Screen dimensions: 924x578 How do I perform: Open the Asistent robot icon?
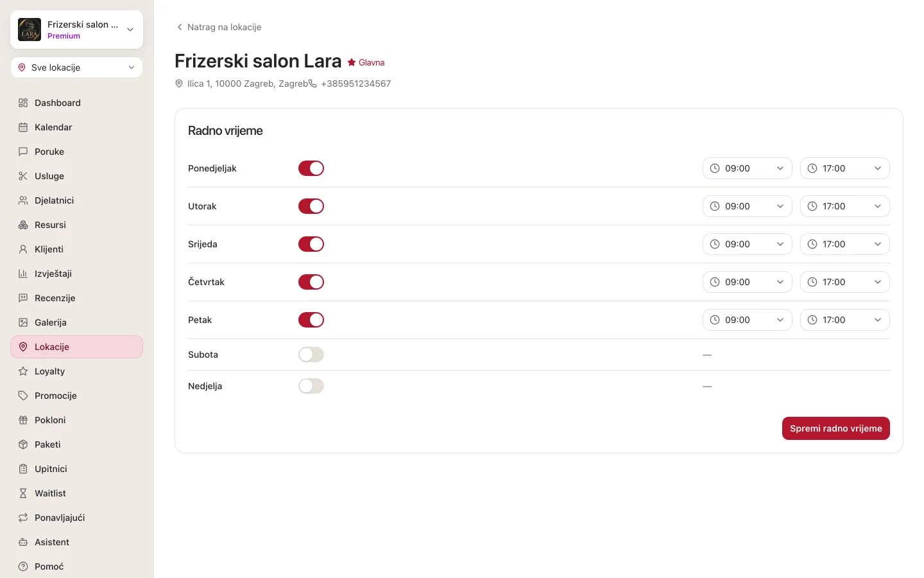click(x=23, y=542)
